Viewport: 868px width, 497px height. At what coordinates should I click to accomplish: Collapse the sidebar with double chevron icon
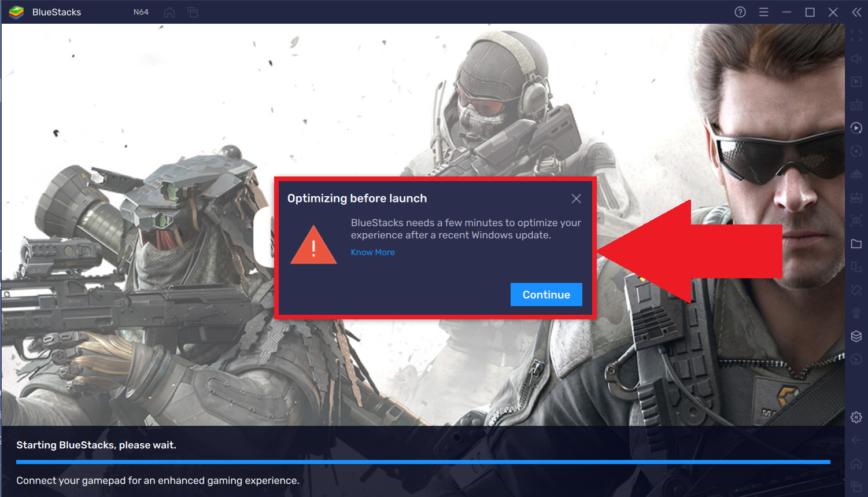856,12
